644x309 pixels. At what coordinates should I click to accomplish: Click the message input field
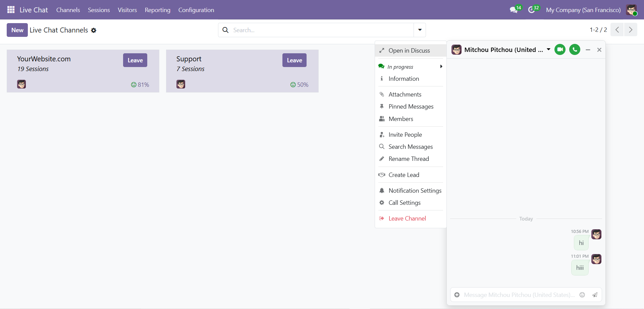[x=519, y=295]
